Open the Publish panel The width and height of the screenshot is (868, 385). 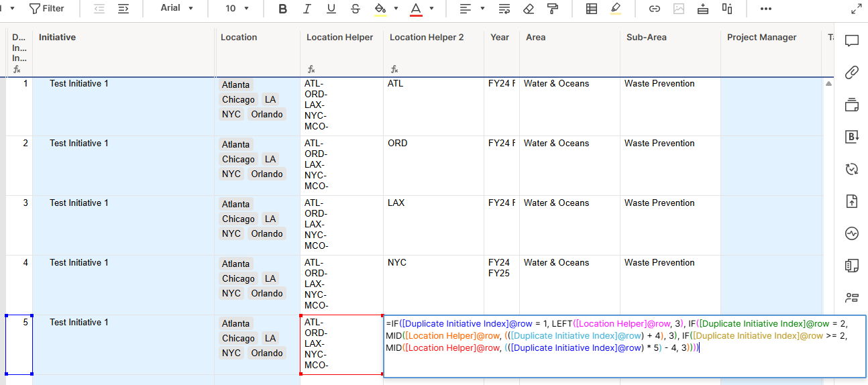852,201
